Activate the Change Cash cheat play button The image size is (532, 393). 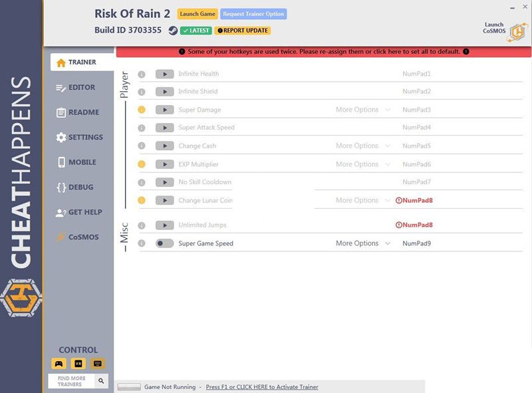pyautogui.click(x=164, y=146)
